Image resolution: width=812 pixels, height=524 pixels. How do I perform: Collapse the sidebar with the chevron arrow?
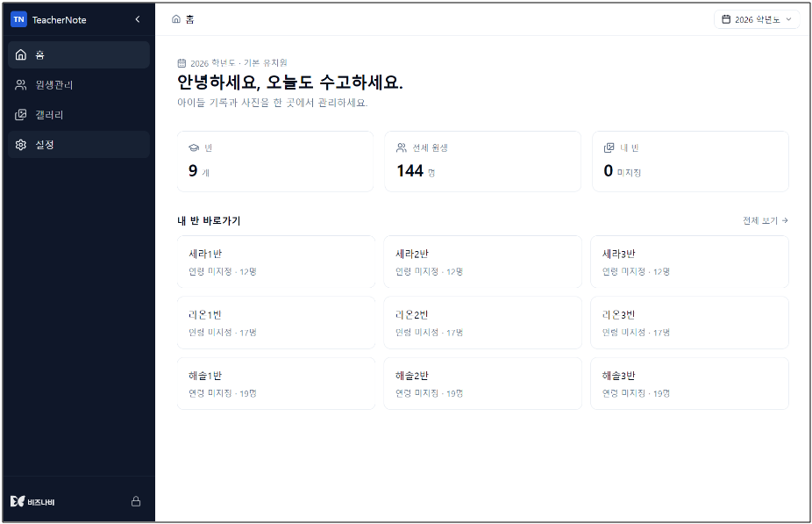pos(137,19)
